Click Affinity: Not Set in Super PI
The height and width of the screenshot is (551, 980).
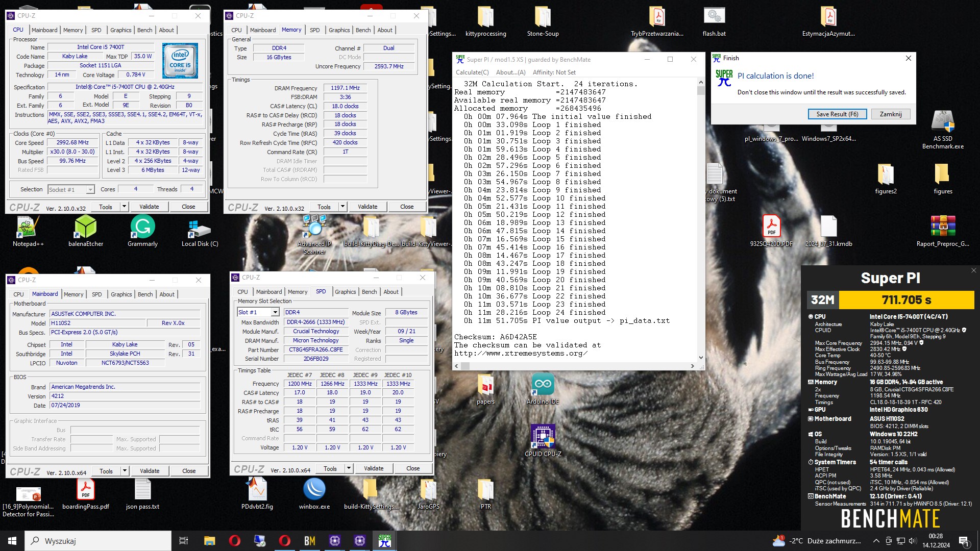(x=554, y=72)
